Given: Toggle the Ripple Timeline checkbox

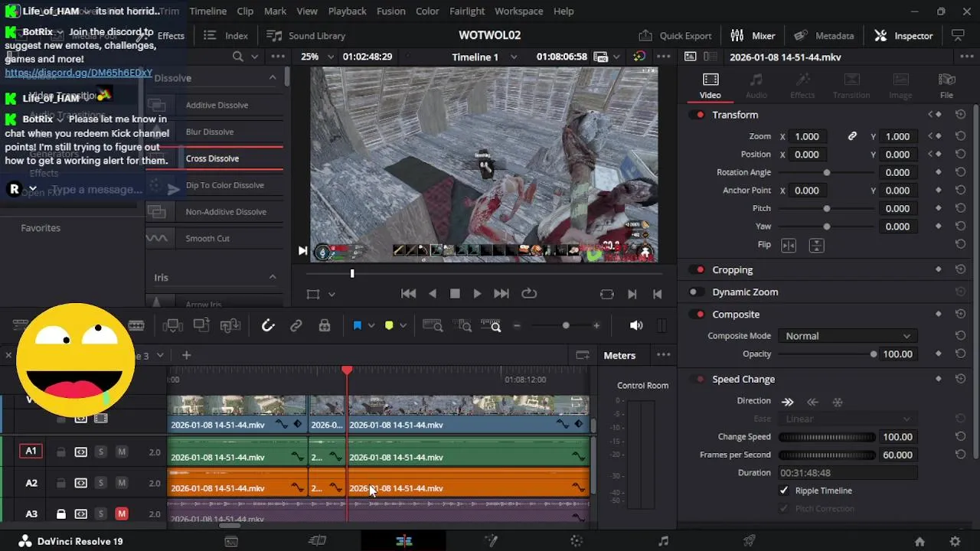Looking at the screenshot, I should coord(783,491).
